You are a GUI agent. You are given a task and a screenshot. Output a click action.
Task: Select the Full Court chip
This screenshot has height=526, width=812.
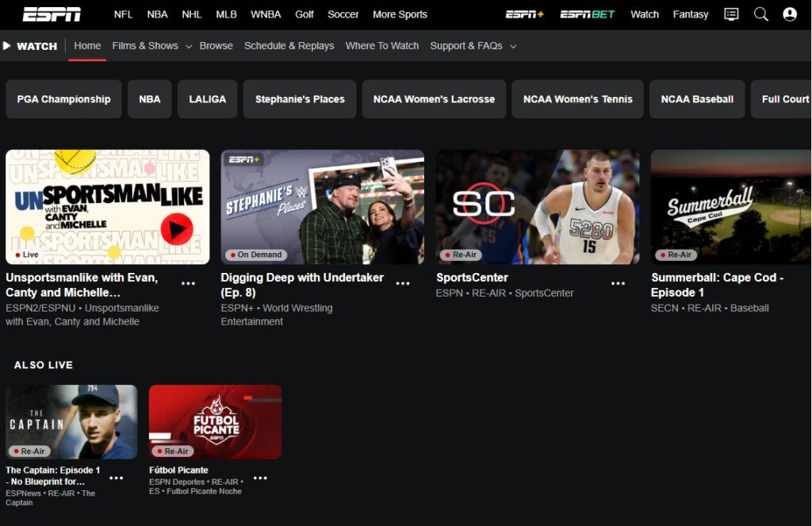click(x=781, y=99)
